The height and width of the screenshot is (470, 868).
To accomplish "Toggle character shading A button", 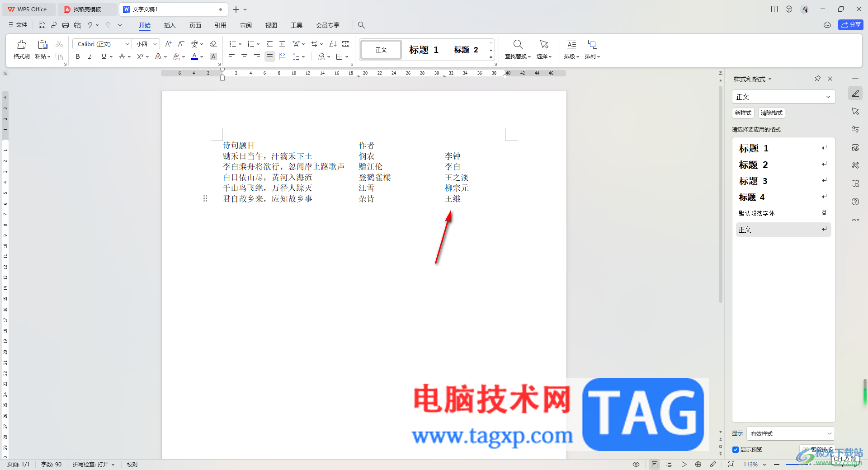I will 213,56.
